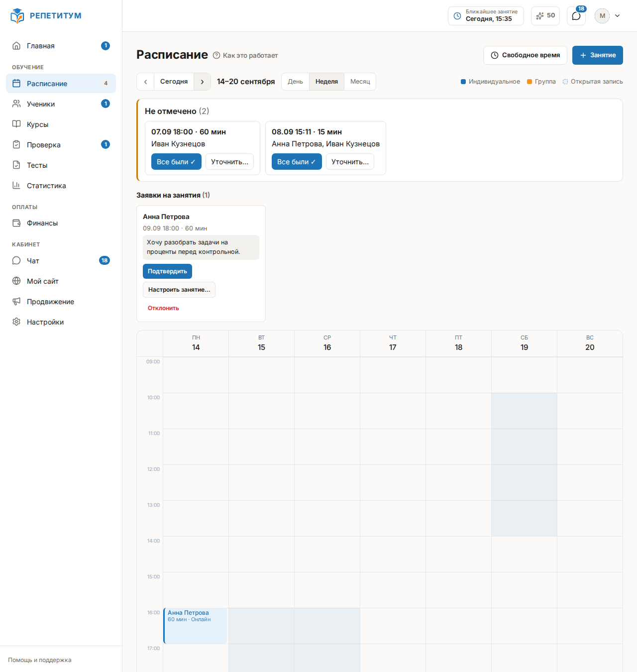Image resolution: width=637 pixels, height=672 pixels.
Task: Add new Занятие button
Action: pos(598,55)
